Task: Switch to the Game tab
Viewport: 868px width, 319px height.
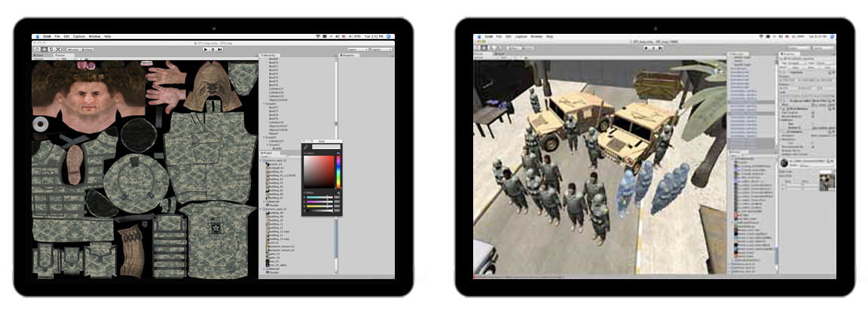Action: coord(38,56)
